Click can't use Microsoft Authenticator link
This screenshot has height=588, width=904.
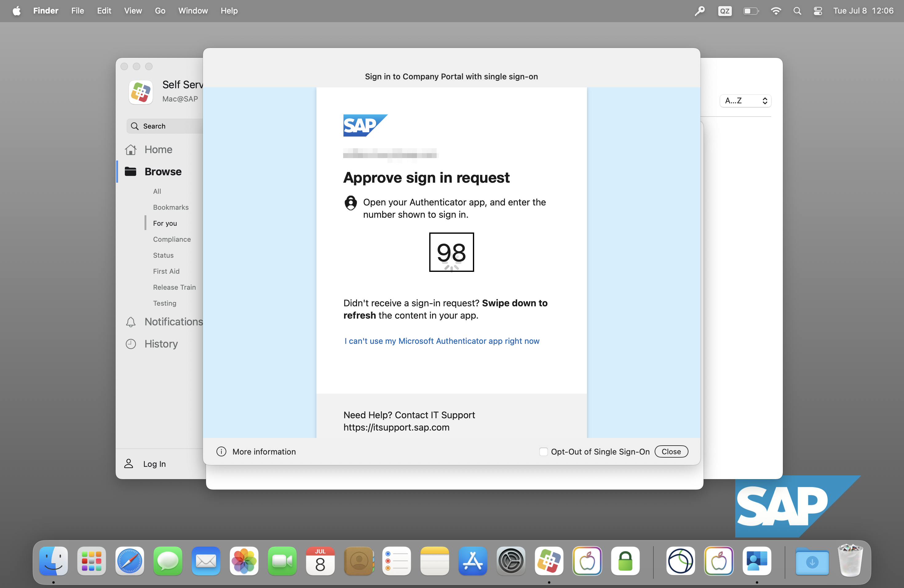(x=442, y=341)
